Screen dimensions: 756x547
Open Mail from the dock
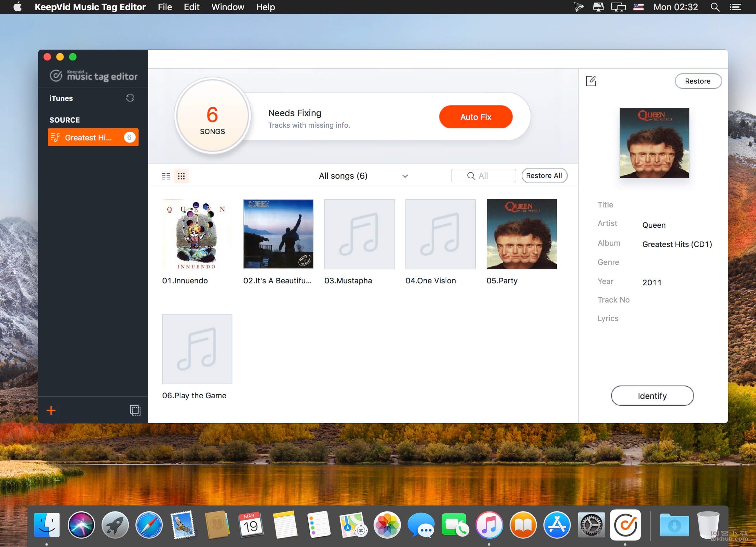(183, 525)
